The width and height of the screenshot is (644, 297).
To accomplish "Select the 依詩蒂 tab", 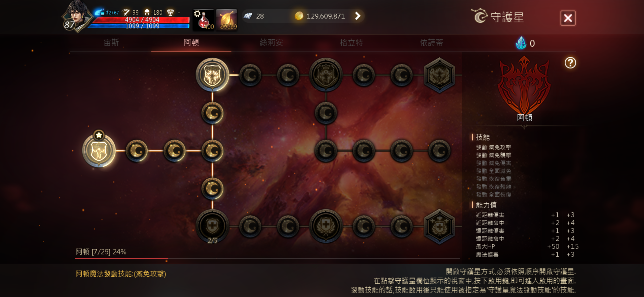I will pos(432,43).
